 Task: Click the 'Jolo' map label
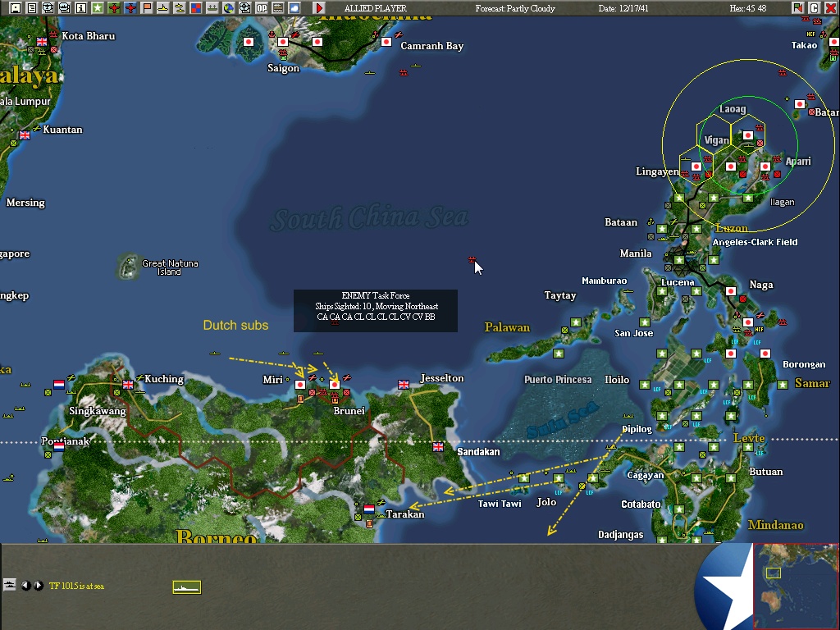[546, 502]
